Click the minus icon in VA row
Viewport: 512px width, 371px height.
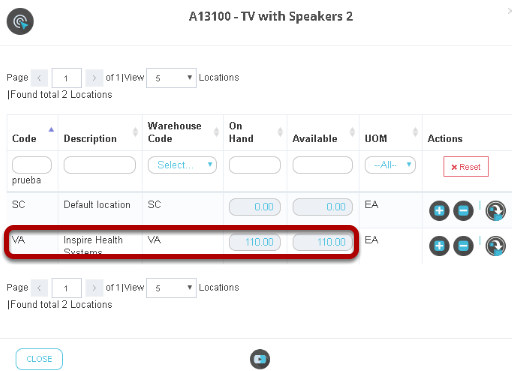[463, 246]
